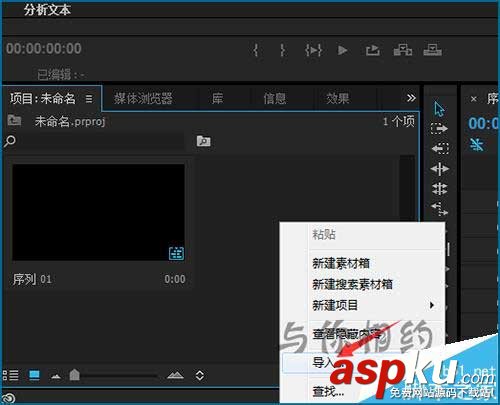Toggle the snap icon in timeline panel
The width and height of the screenshot is (500, 405).
[477, 145]
